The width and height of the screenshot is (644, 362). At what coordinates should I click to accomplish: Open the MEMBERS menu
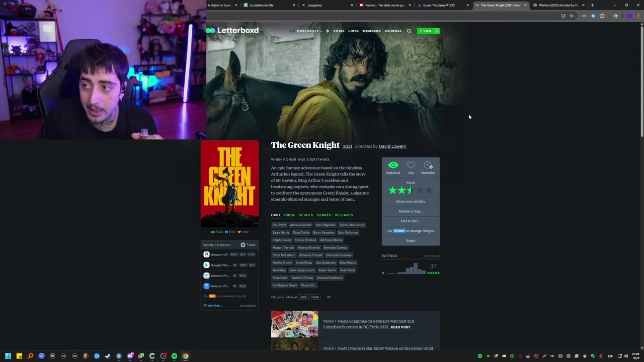[371, 31]
